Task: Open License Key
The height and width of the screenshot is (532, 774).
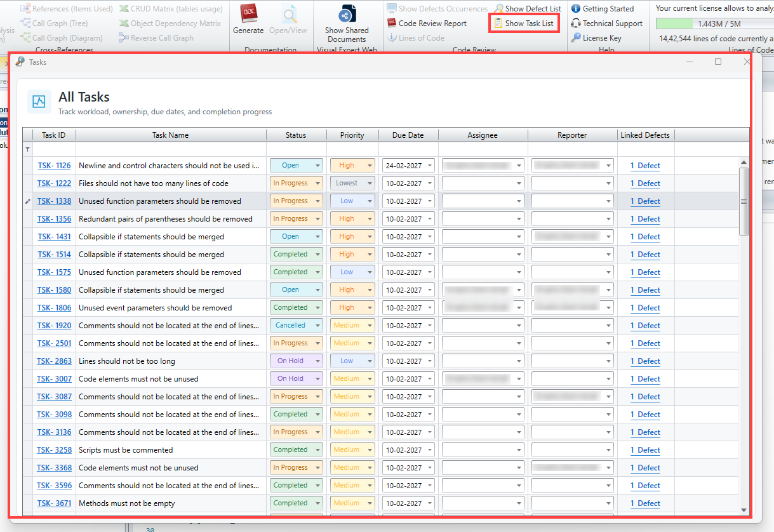Action: click(x=596, y=38)
